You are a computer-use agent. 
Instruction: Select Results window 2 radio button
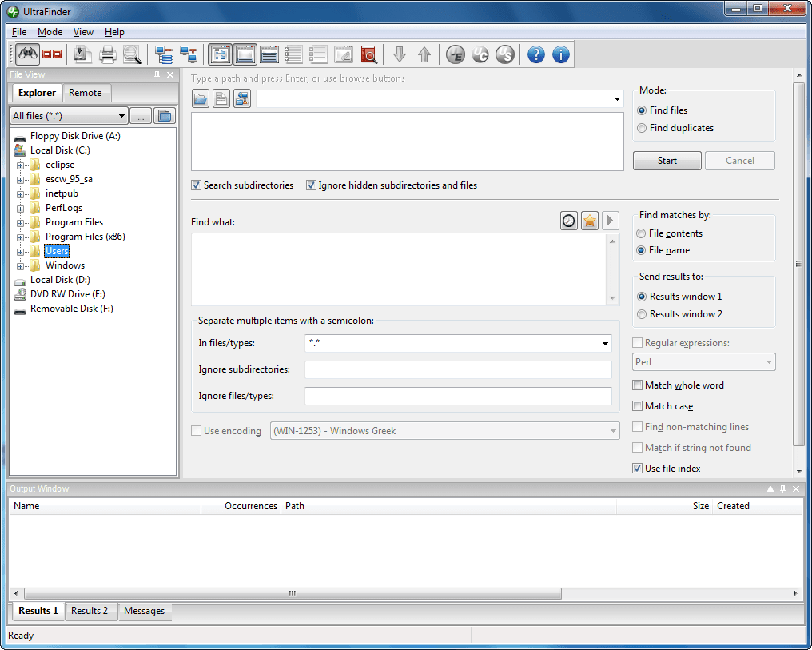click(642, 314)
